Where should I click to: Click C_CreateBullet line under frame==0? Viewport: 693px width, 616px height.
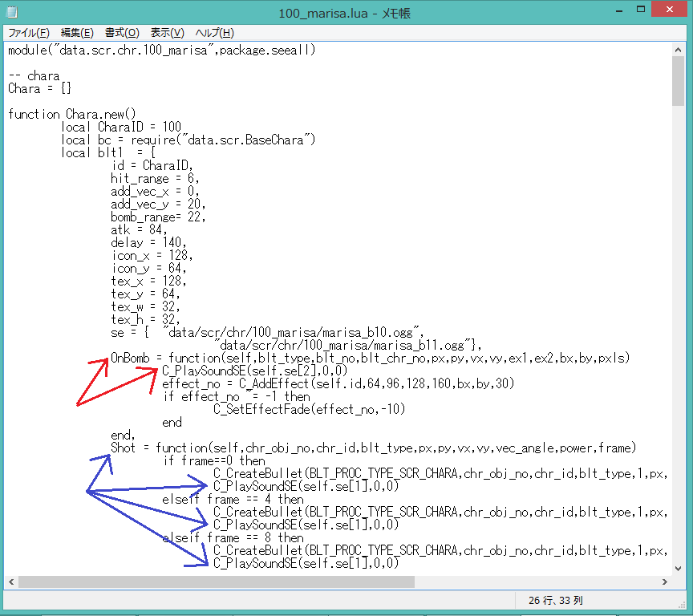pyautogui.click(x=440, y=473)
